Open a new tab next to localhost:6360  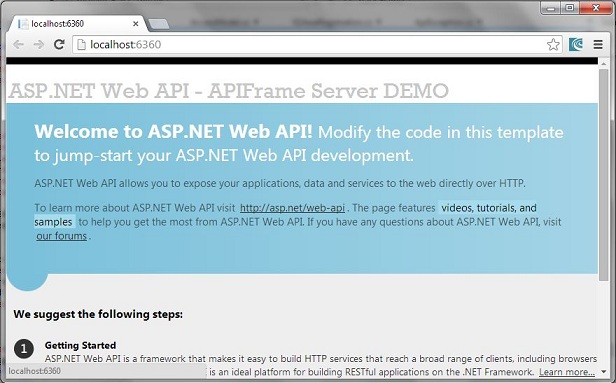[159, 24]
